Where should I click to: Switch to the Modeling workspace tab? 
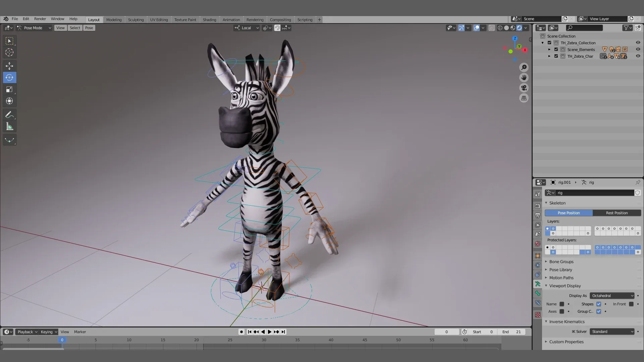click(x=114, y=20)
